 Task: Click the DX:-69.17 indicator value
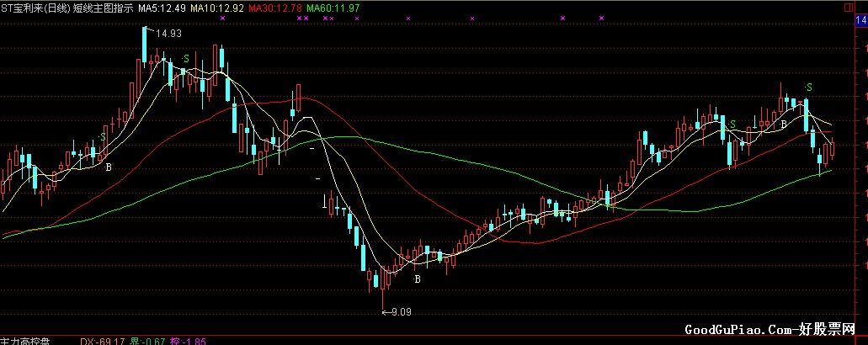coord(103,342)
